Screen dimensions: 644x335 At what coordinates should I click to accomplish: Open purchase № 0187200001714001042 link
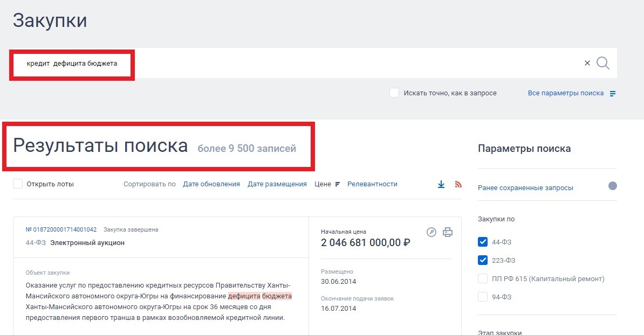tap(61, 229)
